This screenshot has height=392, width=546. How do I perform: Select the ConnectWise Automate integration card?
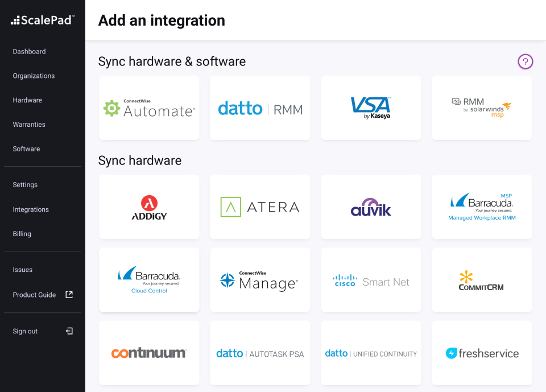tap(149, 108)
